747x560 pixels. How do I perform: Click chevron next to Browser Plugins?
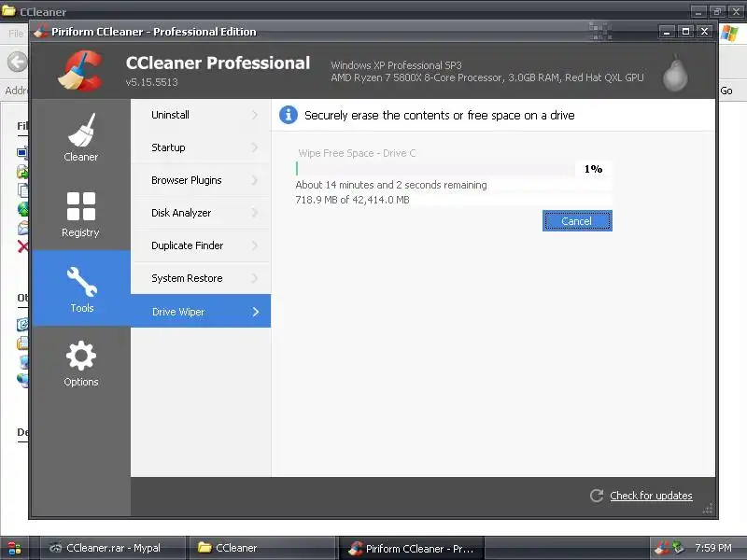(255, 180)
